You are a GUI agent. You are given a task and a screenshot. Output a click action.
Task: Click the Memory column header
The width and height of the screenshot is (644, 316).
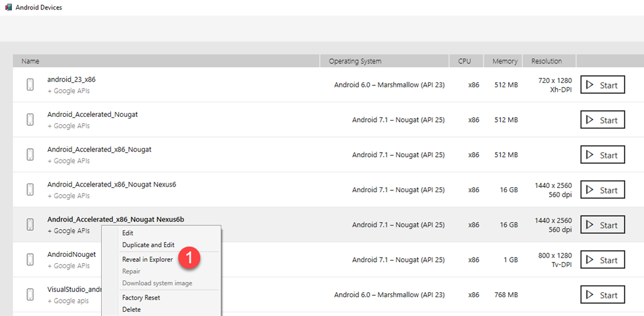point(505,61)
